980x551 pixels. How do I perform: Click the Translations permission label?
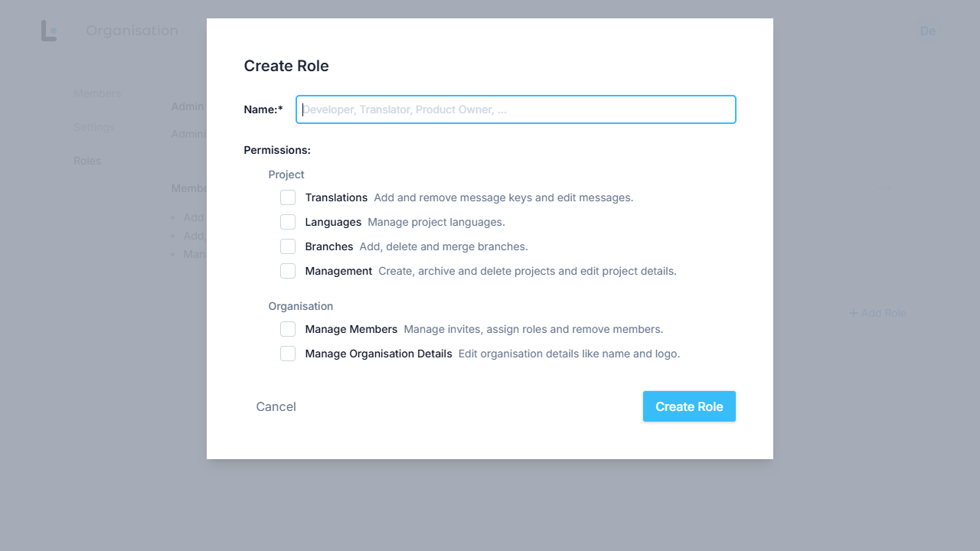336,197
